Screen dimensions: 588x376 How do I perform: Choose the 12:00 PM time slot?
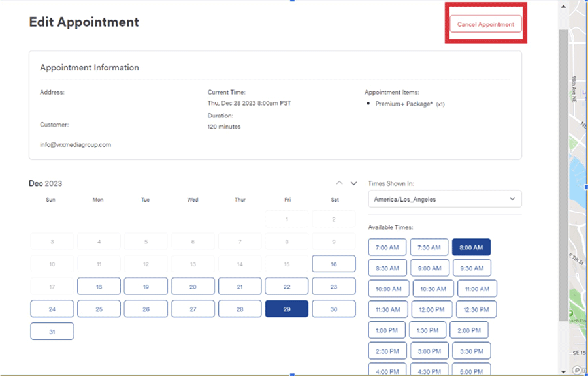431,309
